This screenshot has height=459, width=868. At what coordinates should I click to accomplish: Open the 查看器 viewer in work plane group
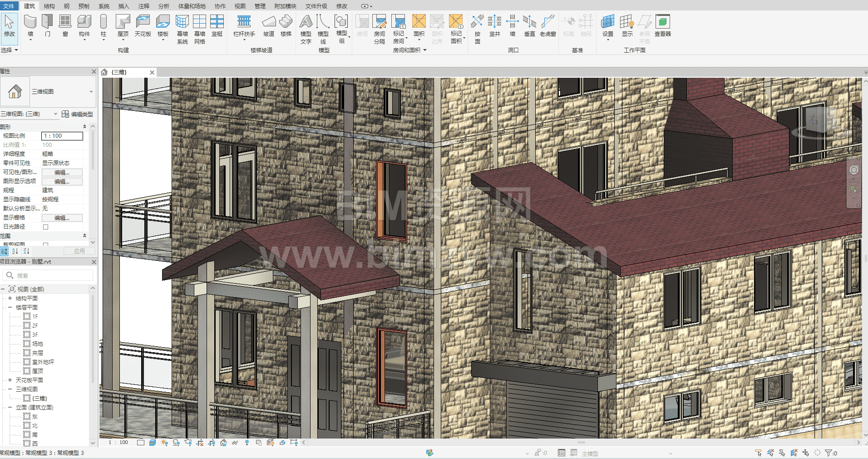pos(662,25)
